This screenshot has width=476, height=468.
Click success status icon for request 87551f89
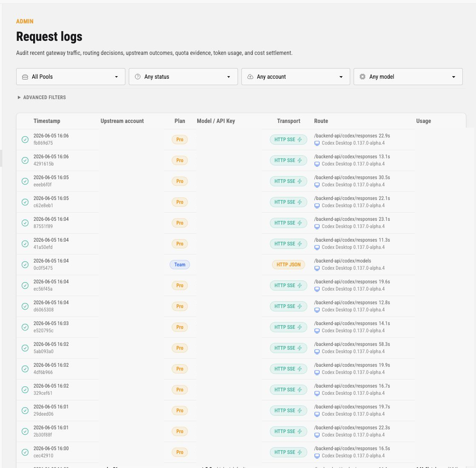(25, 223)
